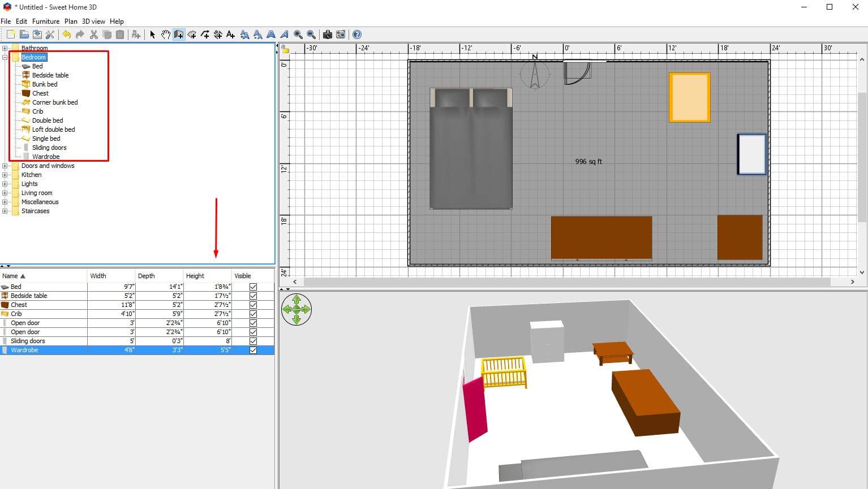Click the plan's horizontal scrollbar
The width and height of the screenshot is (868, 489).
click(x=567, y=282)
